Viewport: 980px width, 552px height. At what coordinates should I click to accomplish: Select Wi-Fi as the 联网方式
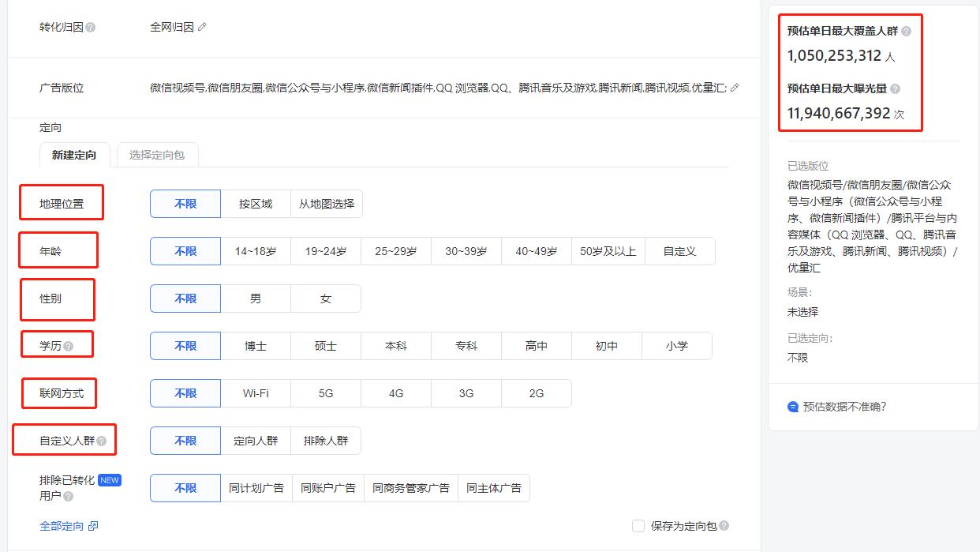(x=255, y=393)
